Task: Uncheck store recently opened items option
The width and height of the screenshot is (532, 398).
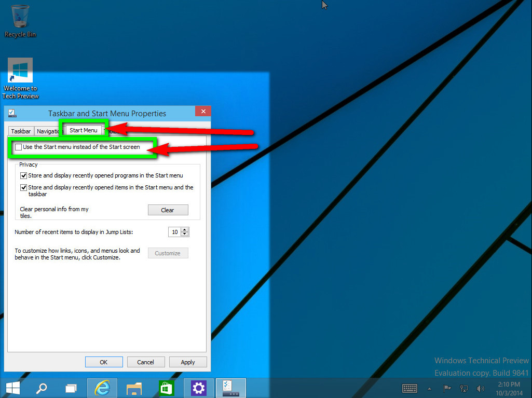Action: pyautogui.click(x=23, y=188)
